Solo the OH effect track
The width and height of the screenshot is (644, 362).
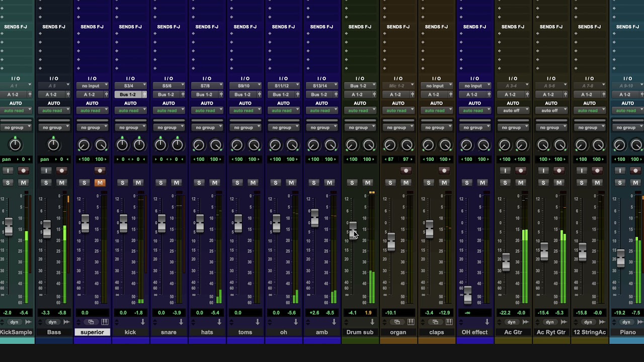466,183
